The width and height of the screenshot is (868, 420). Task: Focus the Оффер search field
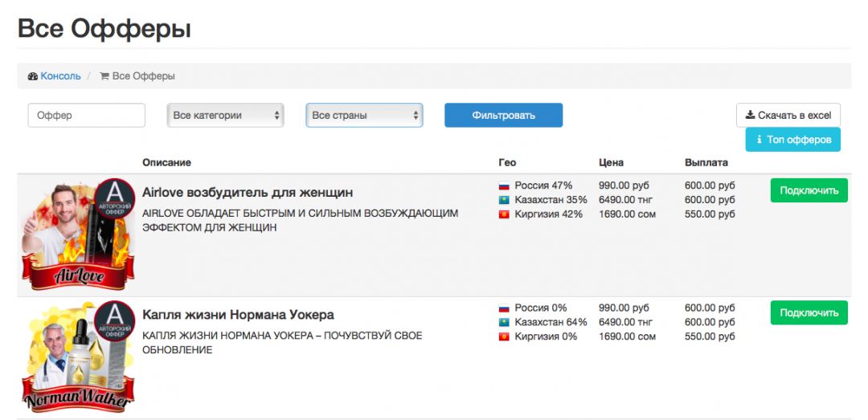click(86, 116)
